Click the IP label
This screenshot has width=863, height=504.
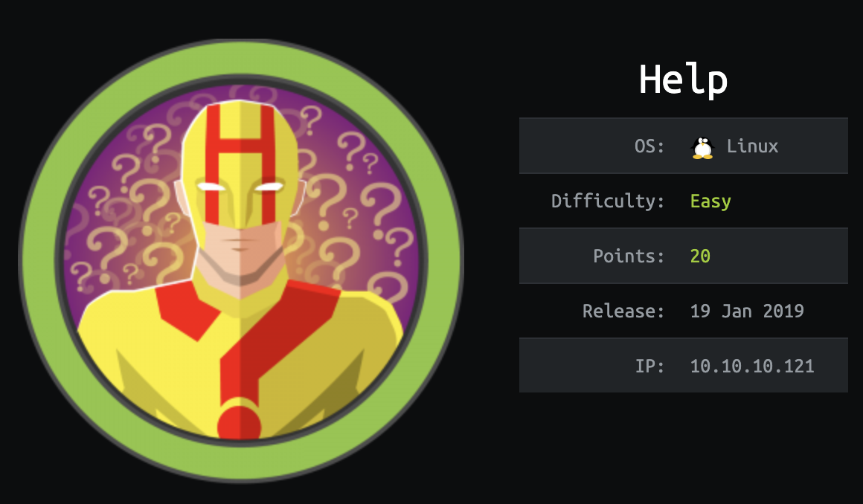[649, 366]
